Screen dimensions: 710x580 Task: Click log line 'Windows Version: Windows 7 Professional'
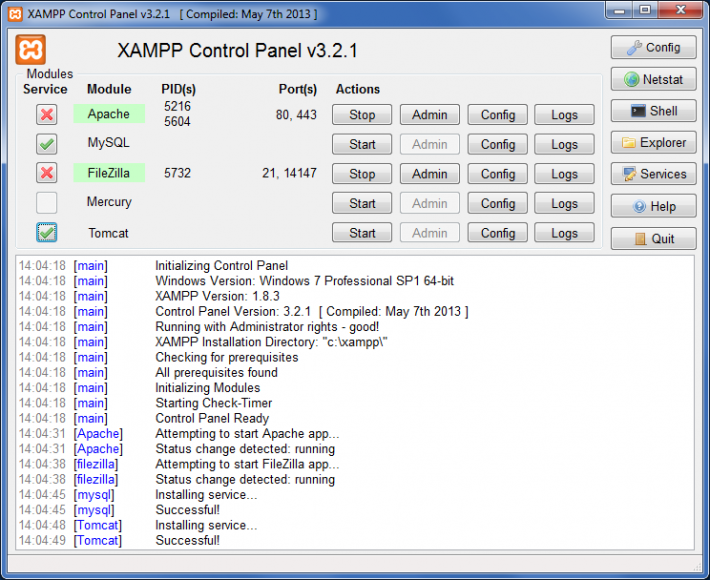pyautogui.click(x=304, y=281)
